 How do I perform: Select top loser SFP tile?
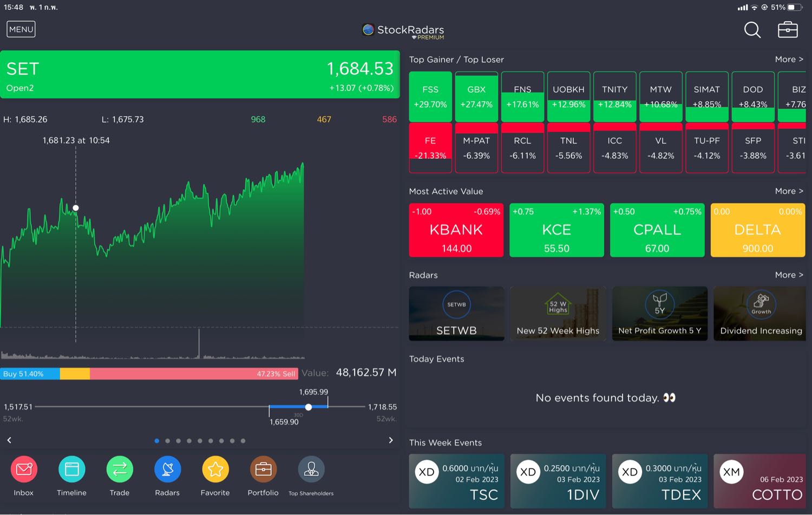coord(753,148)
